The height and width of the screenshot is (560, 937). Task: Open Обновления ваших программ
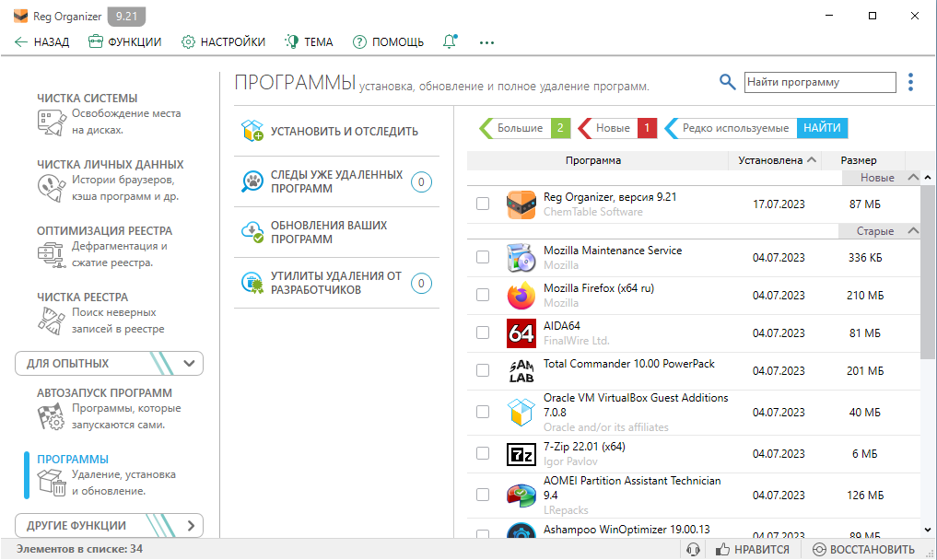coord(336,232)
